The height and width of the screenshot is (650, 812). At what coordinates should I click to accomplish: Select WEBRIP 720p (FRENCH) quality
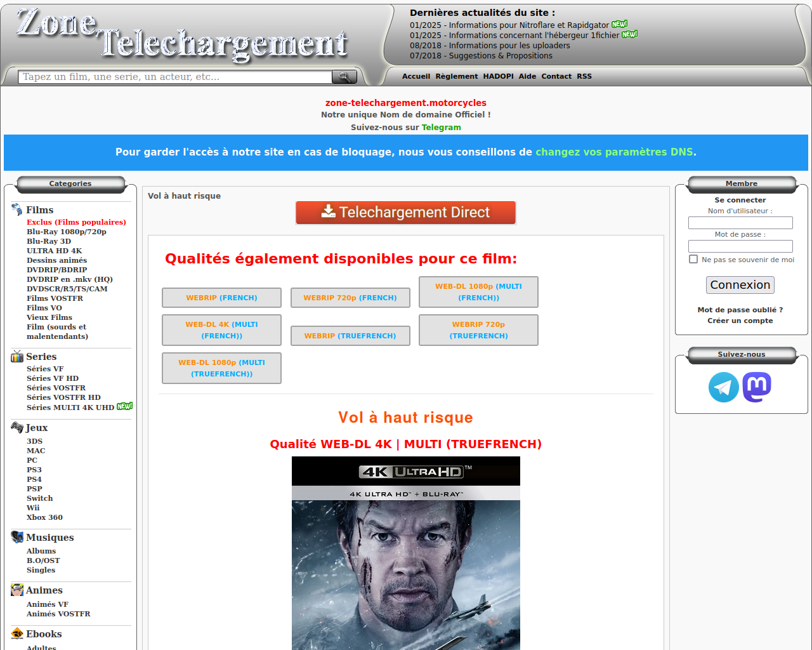(350, 298)
